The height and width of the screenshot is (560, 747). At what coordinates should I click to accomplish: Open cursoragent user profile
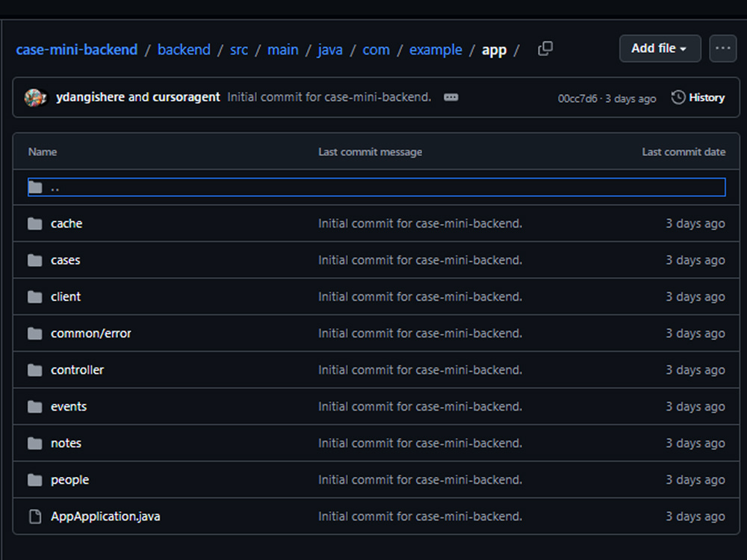[x=186, y=97]
